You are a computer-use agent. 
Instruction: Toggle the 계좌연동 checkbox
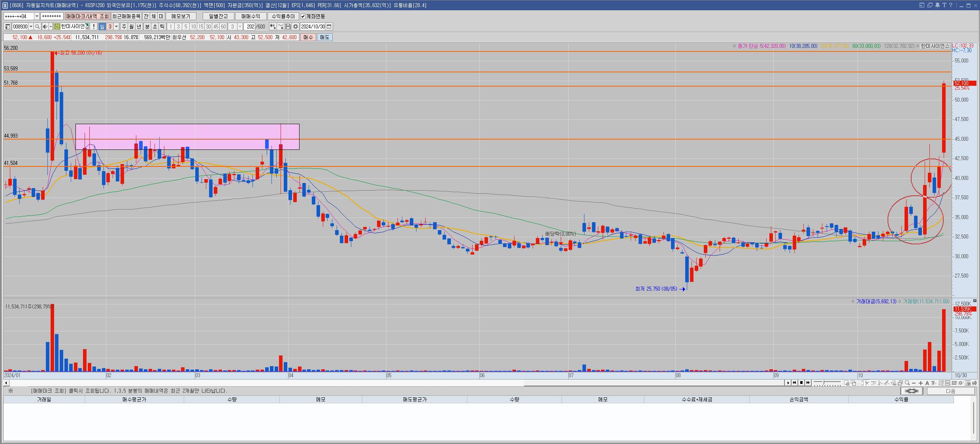coord(303,16)
